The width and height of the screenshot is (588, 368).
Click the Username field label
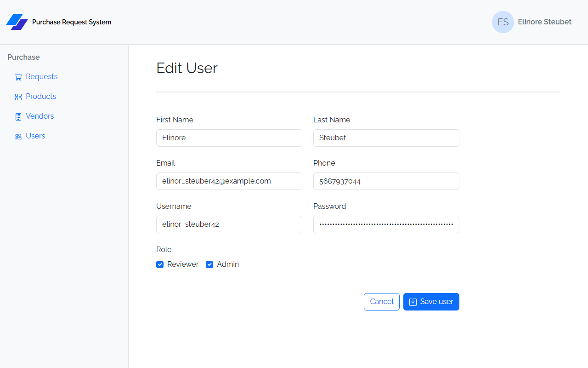pos(174,206)
